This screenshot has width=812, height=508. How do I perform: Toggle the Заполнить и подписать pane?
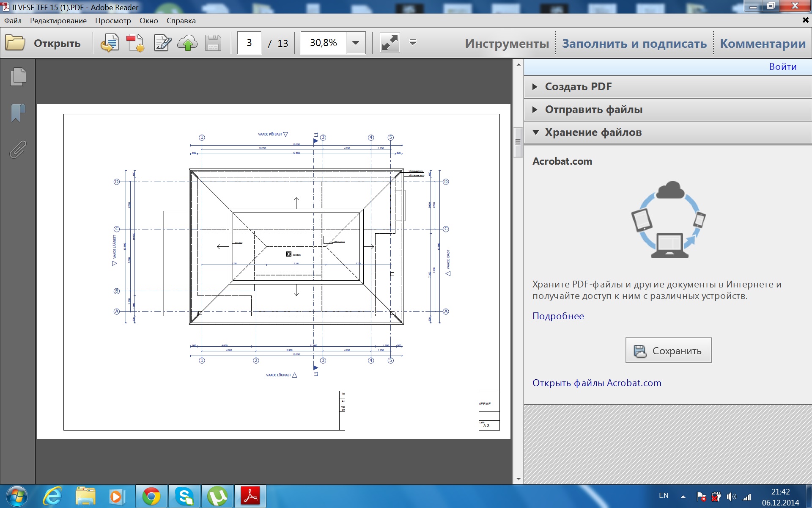click(634, 43)
